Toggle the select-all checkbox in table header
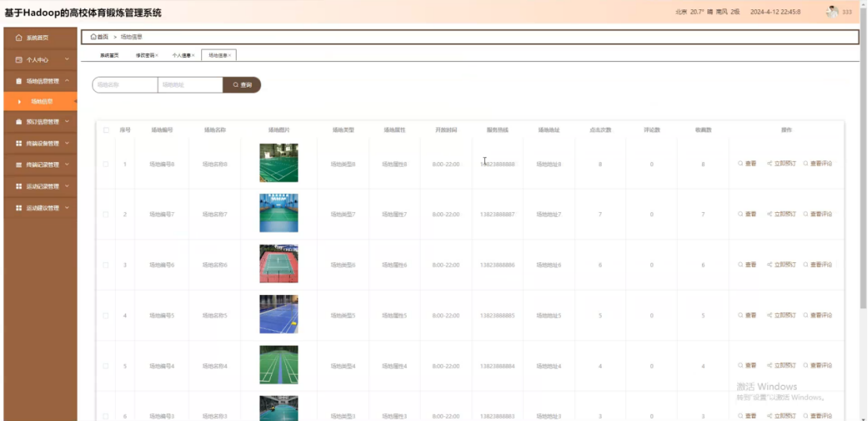The height and width of the screenshot is (421, 868). [x=107, y=131]
